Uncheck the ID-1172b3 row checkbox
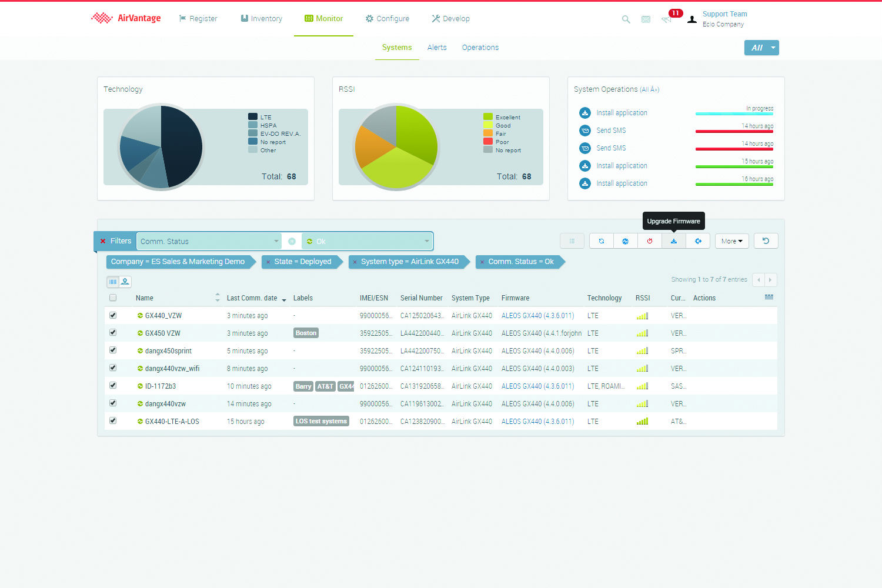Viewport: 882px width, 588px height. coord(113,386)
